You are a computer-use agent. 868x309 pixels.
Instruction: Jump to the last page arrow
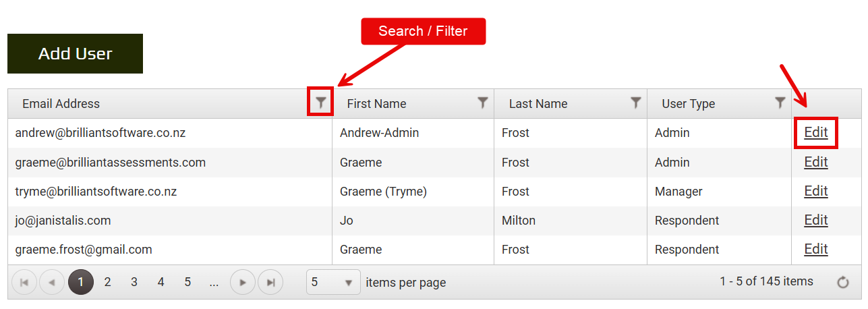pyautogui.click(x=270, y=283)
